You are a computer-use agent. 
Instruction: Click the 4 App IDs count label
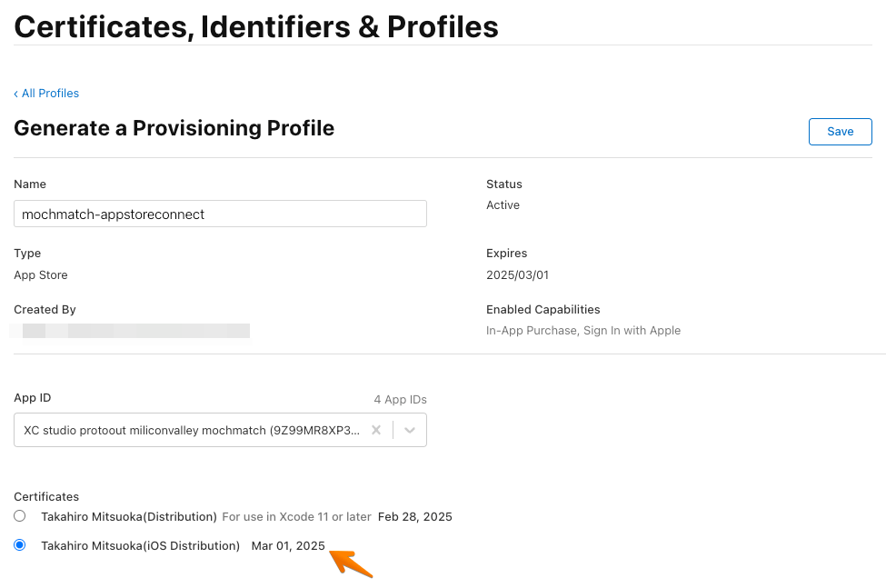pos(400,400)
